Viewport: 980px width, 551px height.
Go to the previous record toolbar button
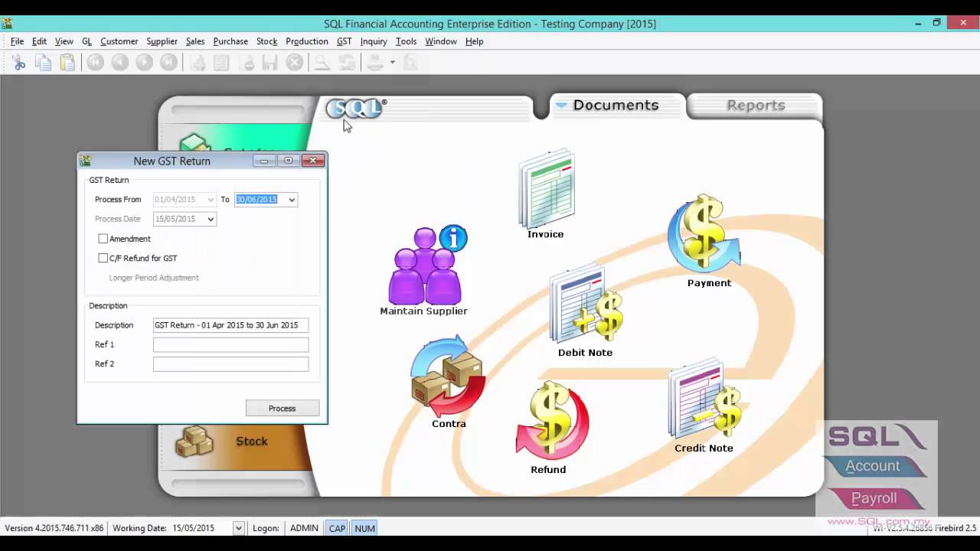pos(119,63)
